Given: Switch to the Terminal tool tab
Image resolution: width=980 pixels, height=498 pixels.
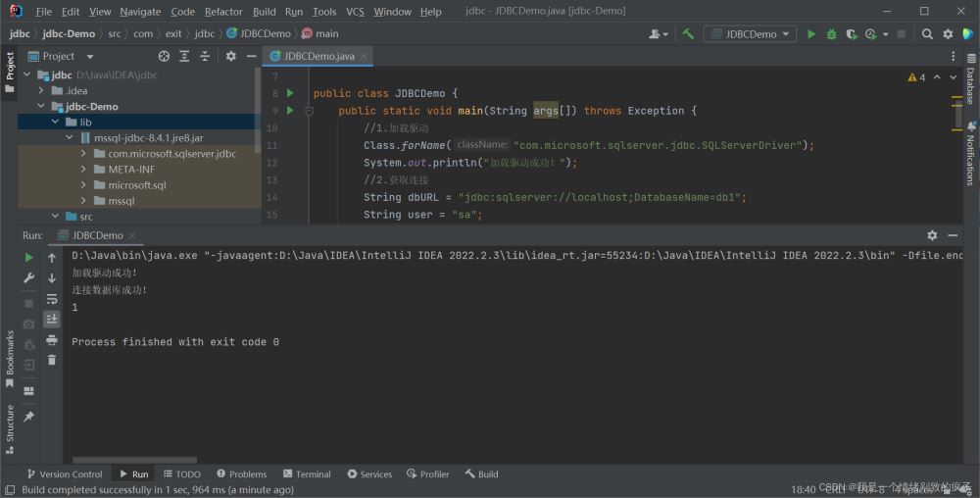Looking at the screenshot, I should coord(306,473).
